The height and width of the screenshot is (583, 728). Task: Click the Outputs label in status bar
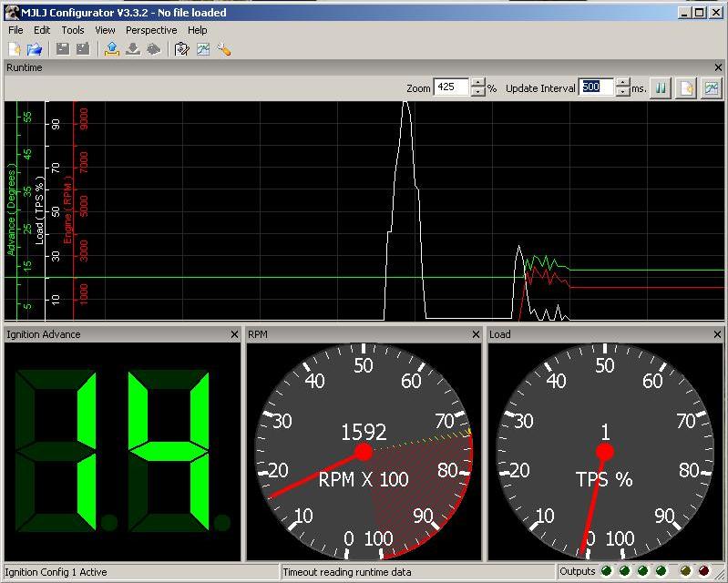577,571
